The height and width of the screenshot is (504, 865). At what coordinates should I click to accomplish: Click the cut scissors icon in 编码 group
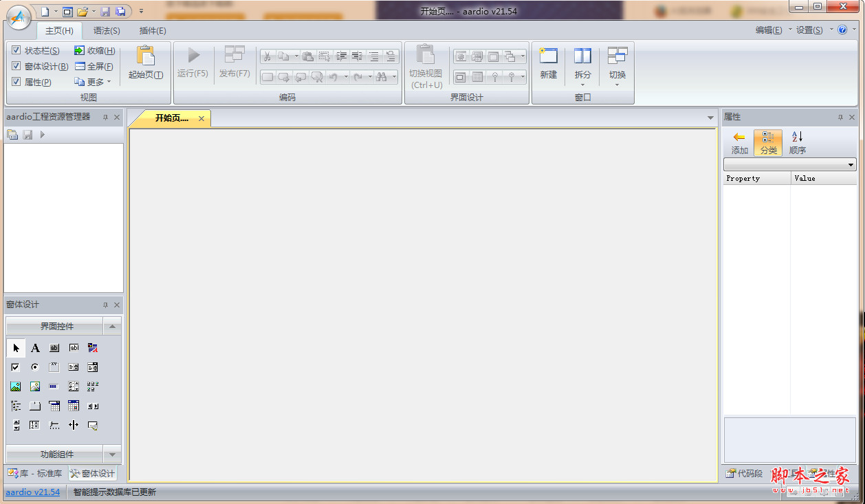tap(267, 56)
